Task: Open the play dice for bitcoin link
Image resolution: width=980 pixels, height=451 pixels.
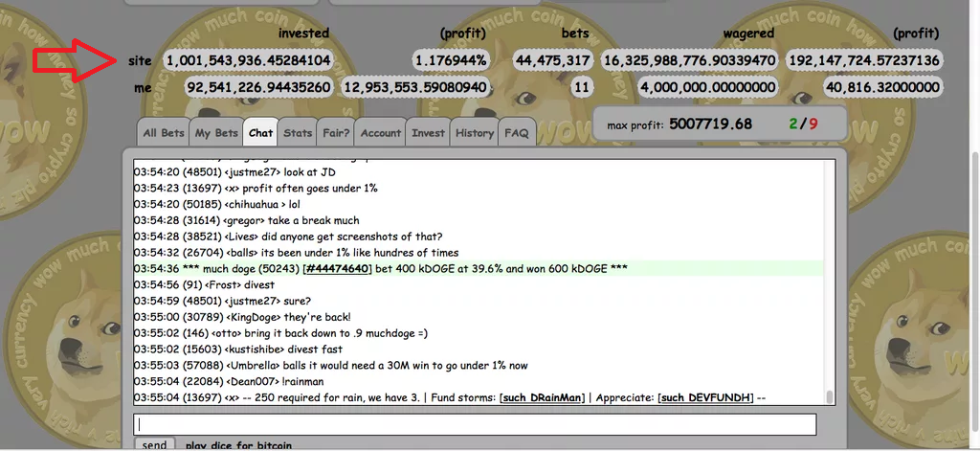Action: coord(238,446)
